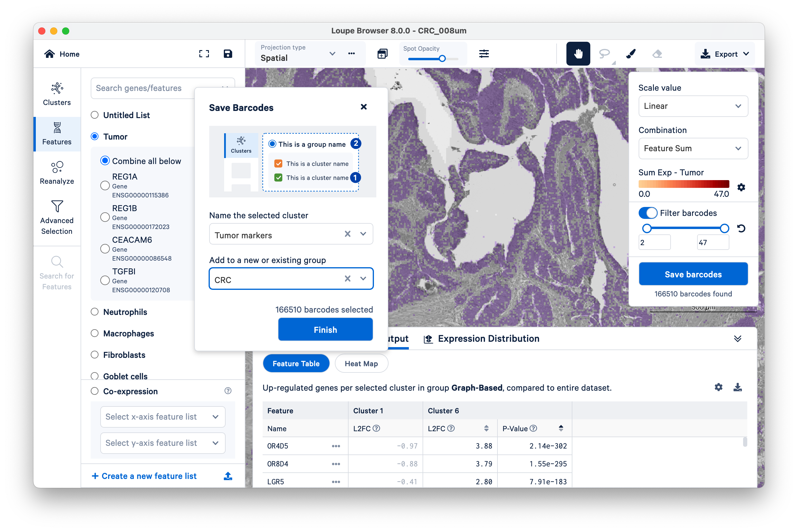Click the eraser tool icon

(657, 54)
